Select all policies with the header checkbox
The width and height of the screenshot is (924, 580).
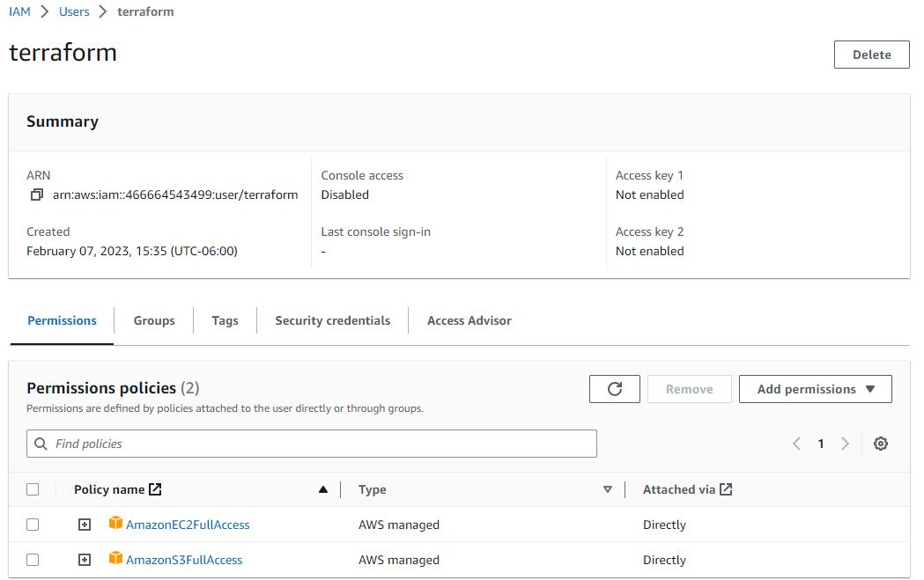33,488
